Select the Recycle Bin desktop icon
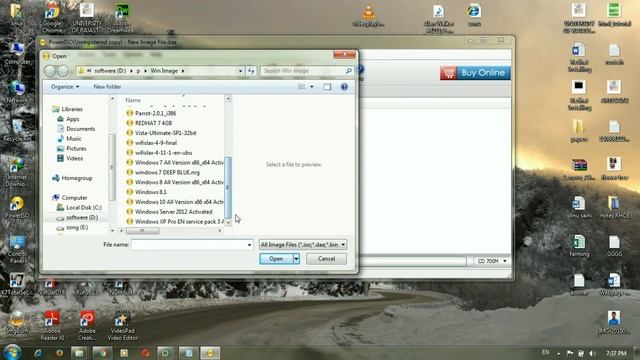 17,131
